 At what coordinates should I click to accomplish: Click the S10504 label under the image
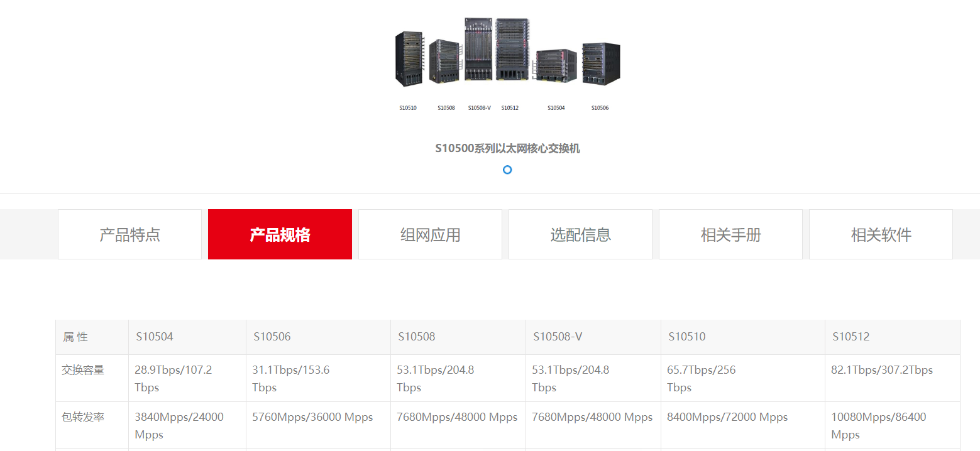[x=556, y=108]
